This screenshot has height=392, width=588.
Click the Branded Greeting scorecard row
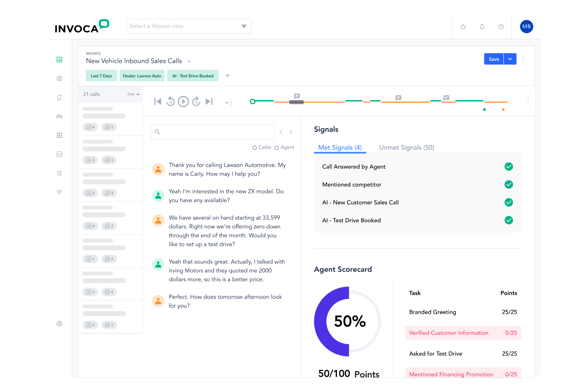(x=463, y=312)
